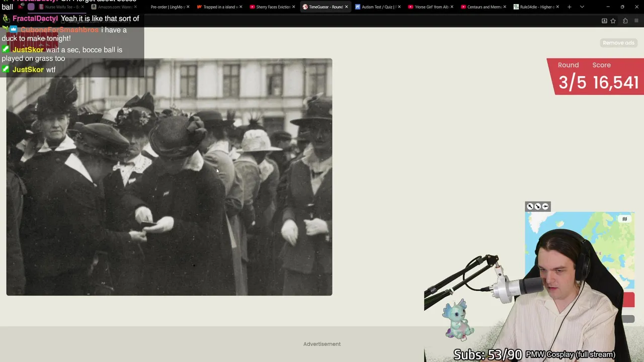Open the browser extensions icon

coord(625,21)
